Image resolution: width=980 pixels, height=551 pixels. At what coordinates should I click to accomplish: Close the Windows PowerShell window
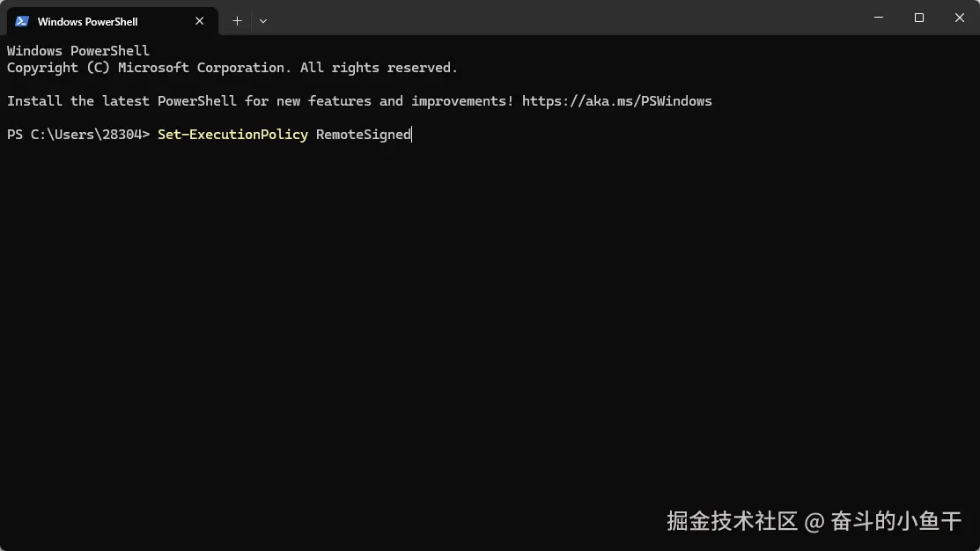click(x=960, y=18)
